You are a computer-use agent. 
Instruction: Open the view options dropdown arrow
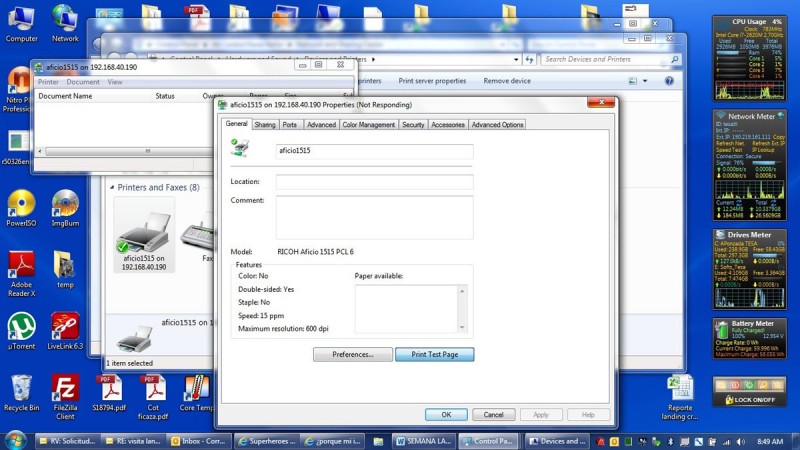(645, 81)
